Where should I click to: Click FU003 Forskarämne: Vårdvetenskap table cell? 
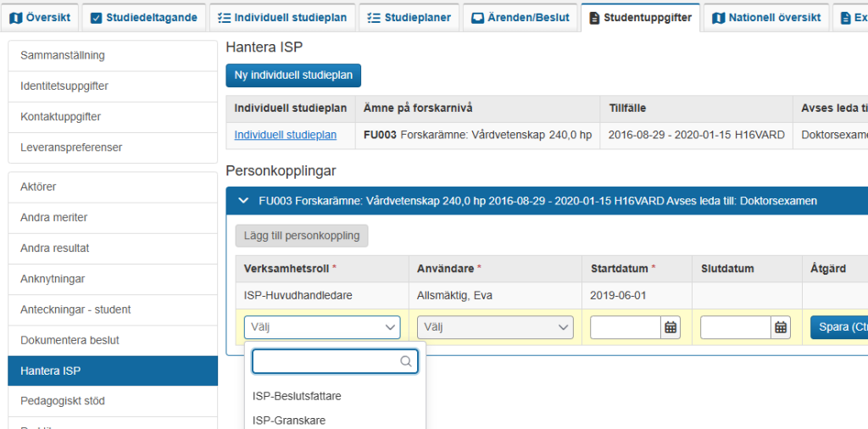coord(478,135)
